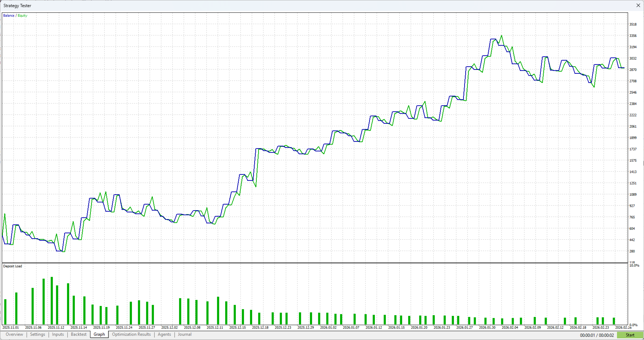
Task: Click the Deposit Load label
Action: click(x=13, y=266)
